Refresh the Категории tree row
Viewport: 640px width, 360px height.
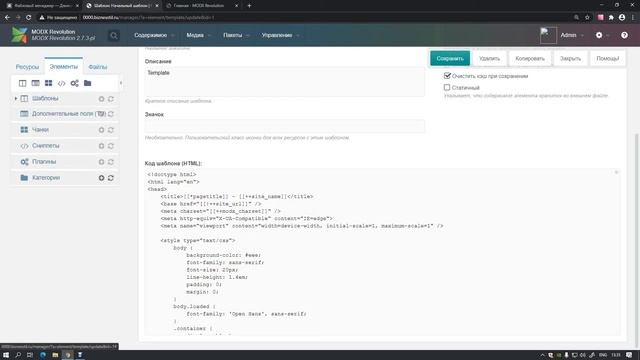[x=111, y=178]
